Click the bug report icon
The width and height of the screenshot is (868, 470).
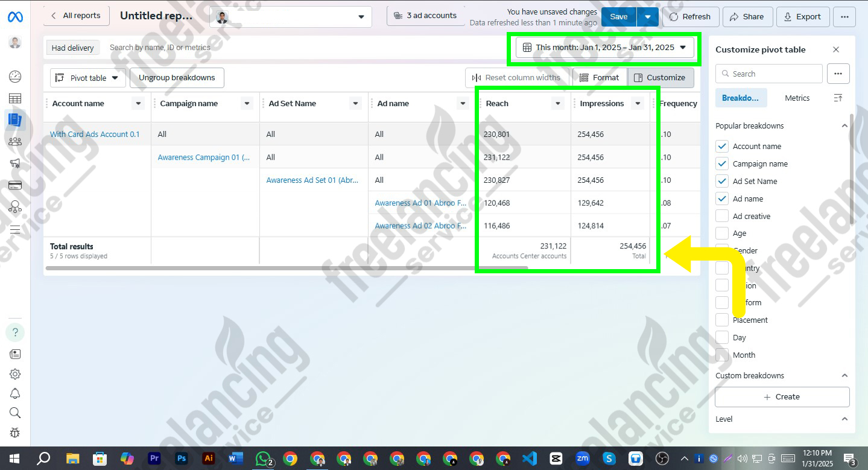[x=15, y=433]
